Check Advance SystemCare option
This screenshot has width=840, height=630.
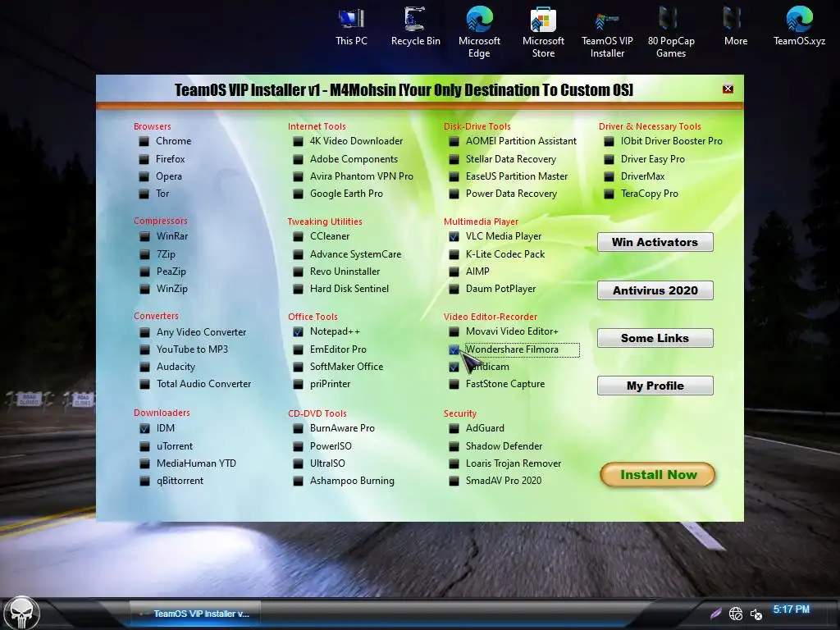tap(298, 254)
